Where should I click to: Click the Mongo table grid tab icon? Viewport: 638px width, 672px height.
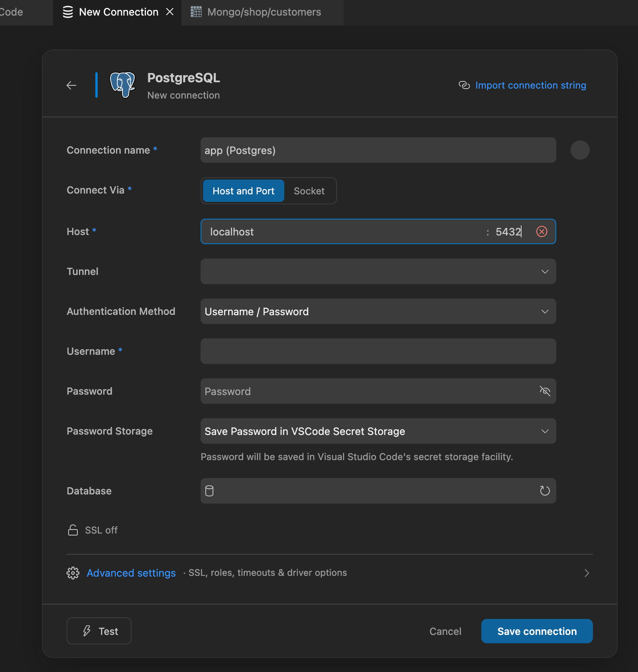tap(196, 12)
